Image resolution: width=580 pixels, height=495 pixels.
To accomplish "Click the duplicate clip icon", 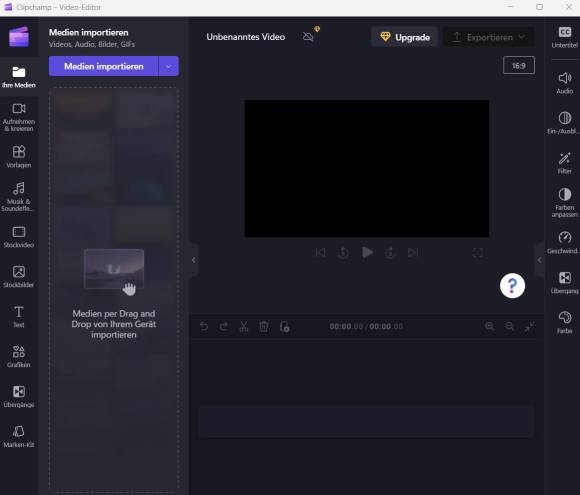I will pyautogui.click(x=284, y=327).
